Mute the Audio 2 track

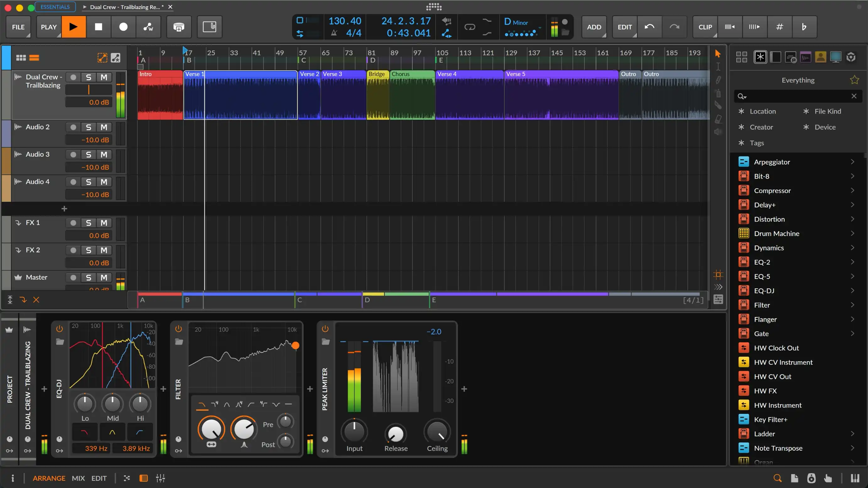(104, 127)
